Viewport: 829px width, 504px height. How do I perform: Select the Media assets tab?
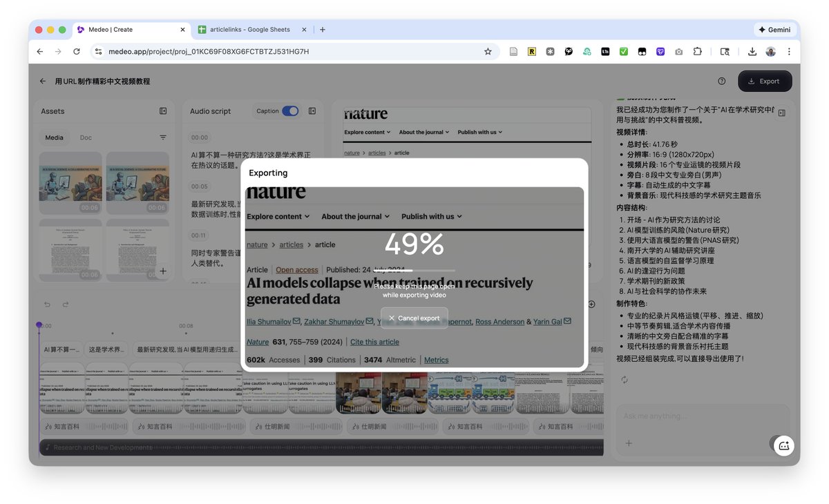55,137
